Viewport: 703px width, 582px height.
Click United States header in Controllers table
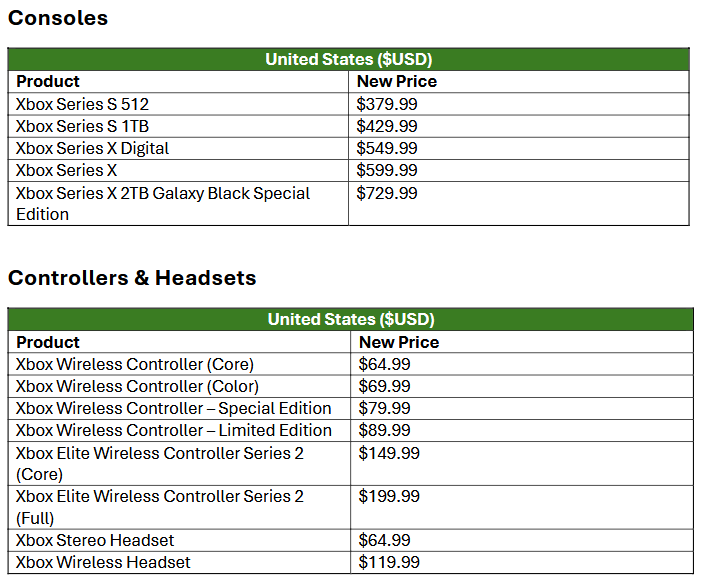[350, 320]
